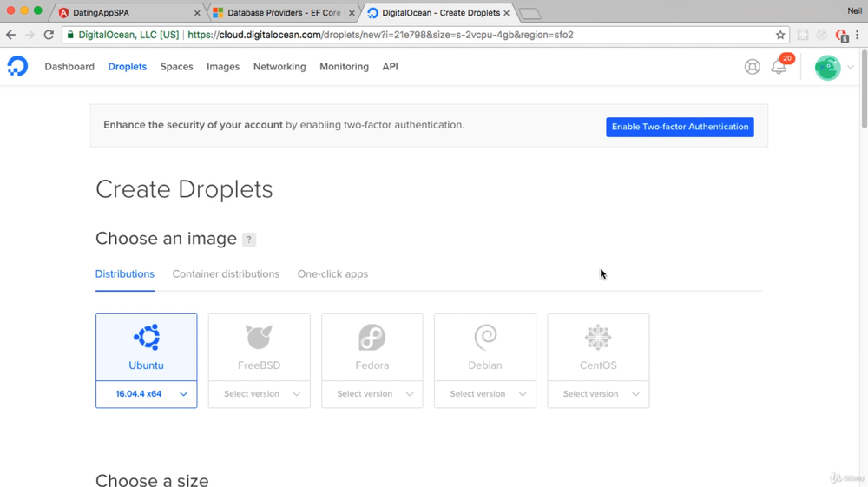Viewport: 868px width, 487px height.
Task: Click Enable Two-factor Authentication button
Action: tap(680, 127)
